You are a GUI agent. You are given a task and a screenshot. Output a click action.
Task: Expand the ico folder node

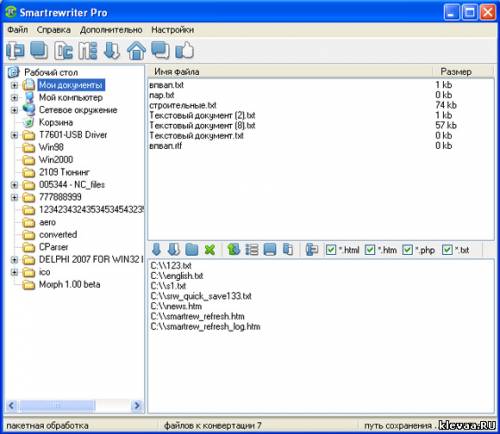coord(14,272)
